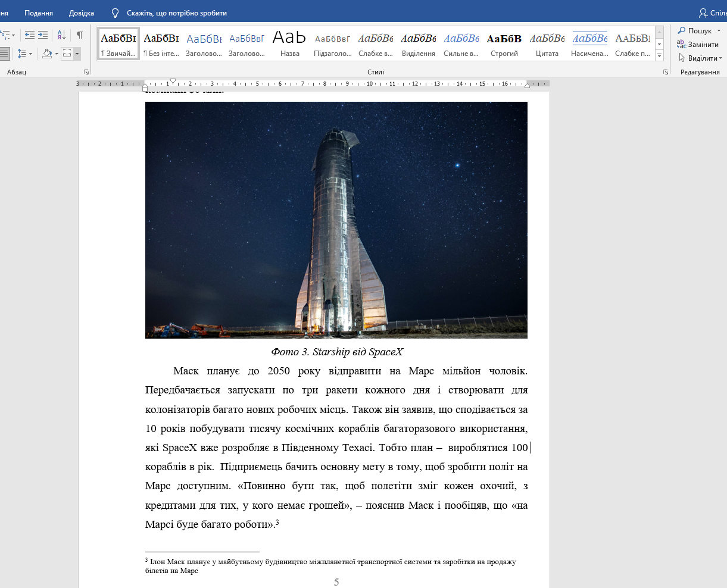Click the Share (Спільний доступ) person icon

[703, 13]
